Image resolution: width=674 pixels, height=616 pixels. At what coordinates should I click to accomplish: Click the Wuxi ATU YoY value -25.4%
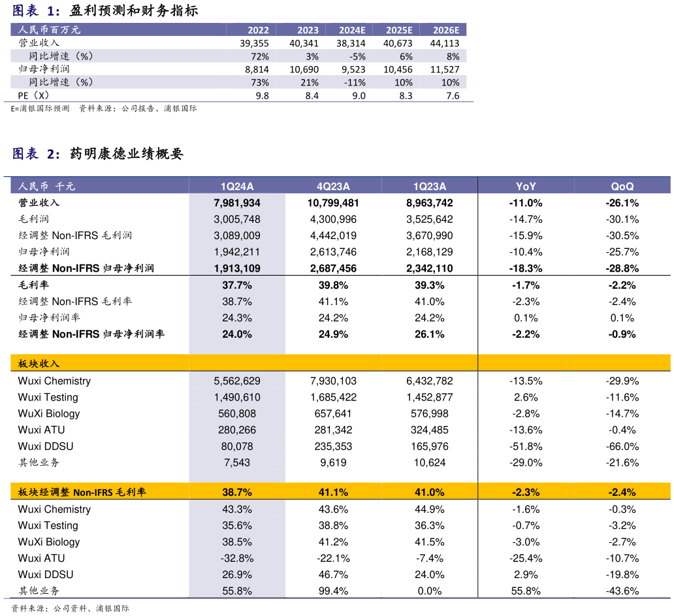point(526,558)
